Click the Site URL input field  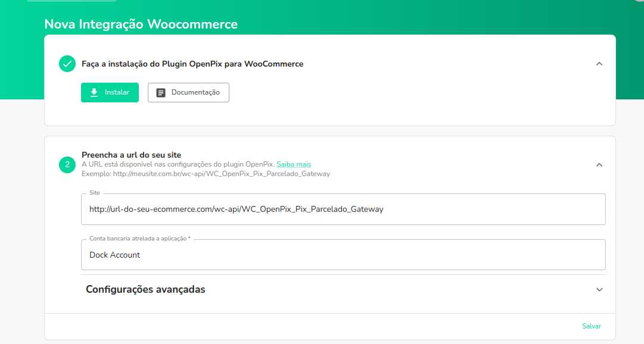coord(344,209)
